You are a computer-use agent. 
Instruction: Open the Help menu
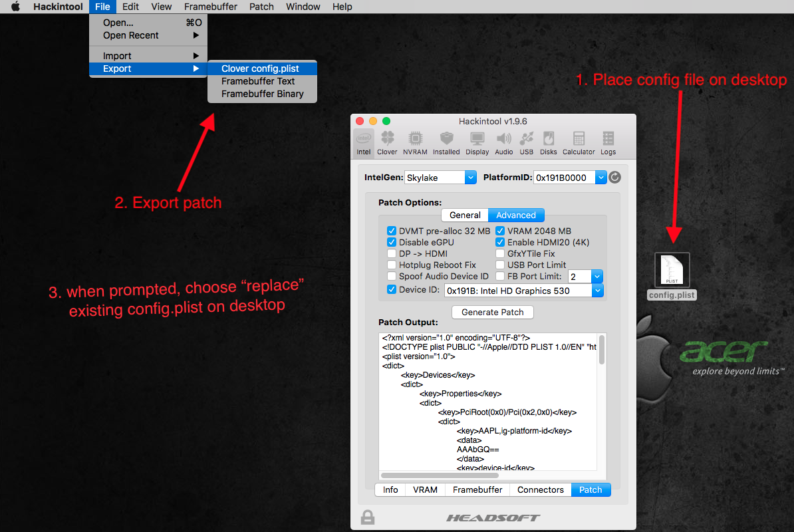click(x=342, y=7)
